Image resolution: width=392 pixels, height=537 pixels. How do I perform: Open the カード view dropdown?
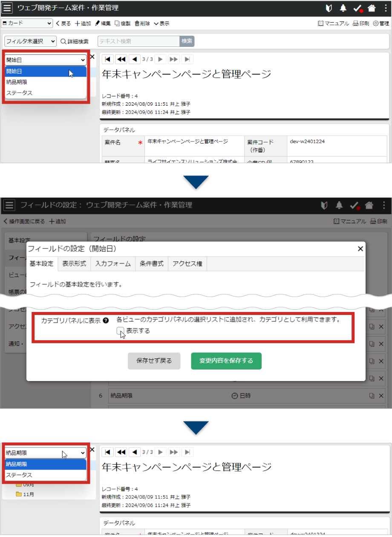click(x=27, y=23)
